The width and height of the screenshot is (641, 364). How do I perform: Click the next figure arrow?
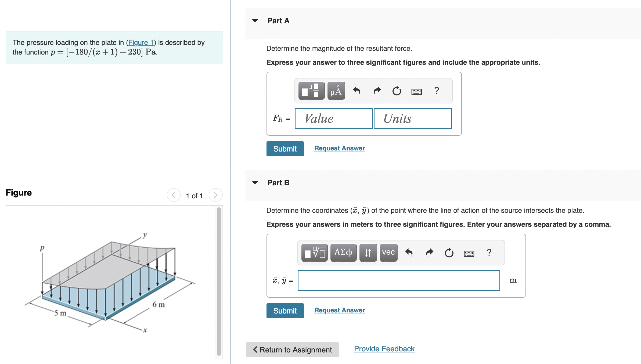[215, 195]
